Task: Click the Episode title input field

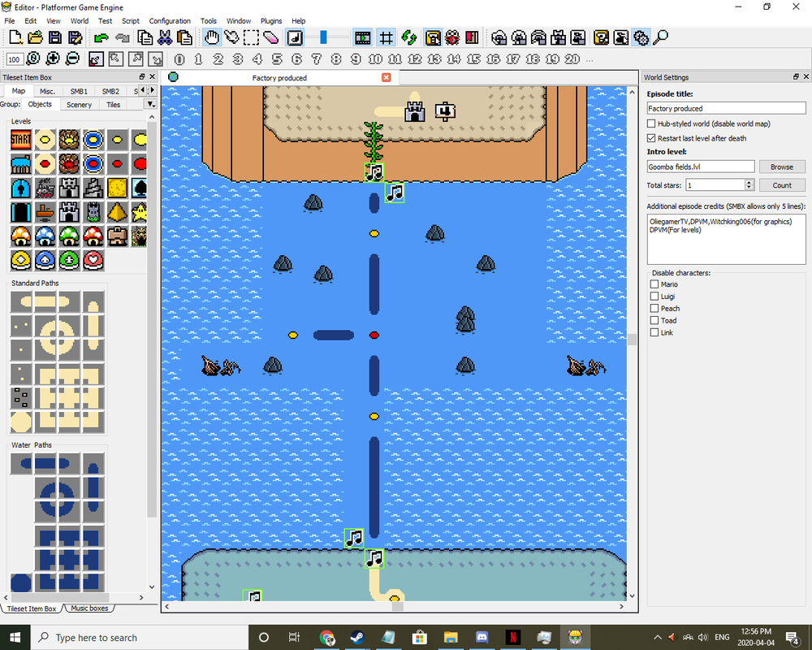Action: pyautogui.click(x=726, y=108)
